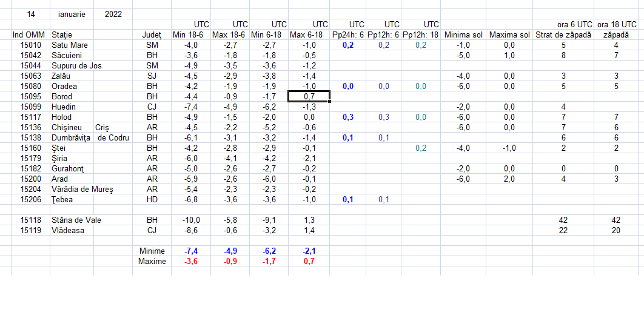Select the red maximum value -3,6

[191, 262]
